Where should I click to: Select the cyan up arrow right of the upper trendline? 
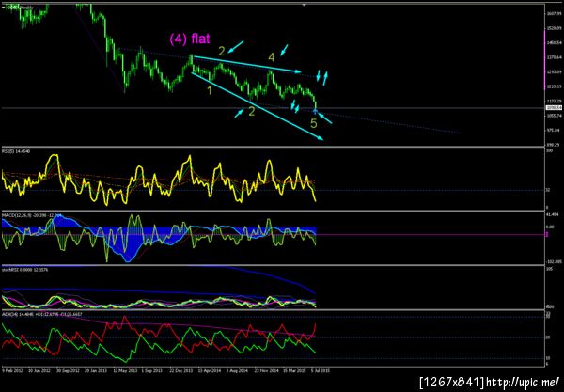click(325, 78)
